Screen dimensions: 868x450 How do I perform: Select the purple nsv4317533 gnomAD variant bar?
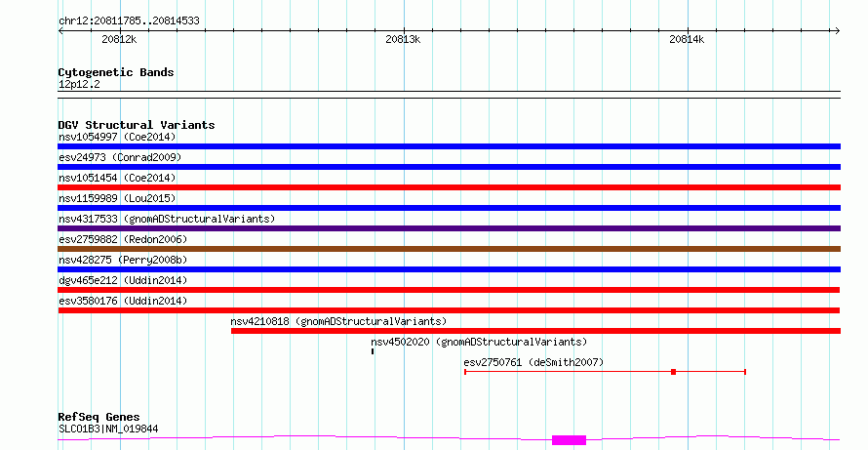click(449, 228)
